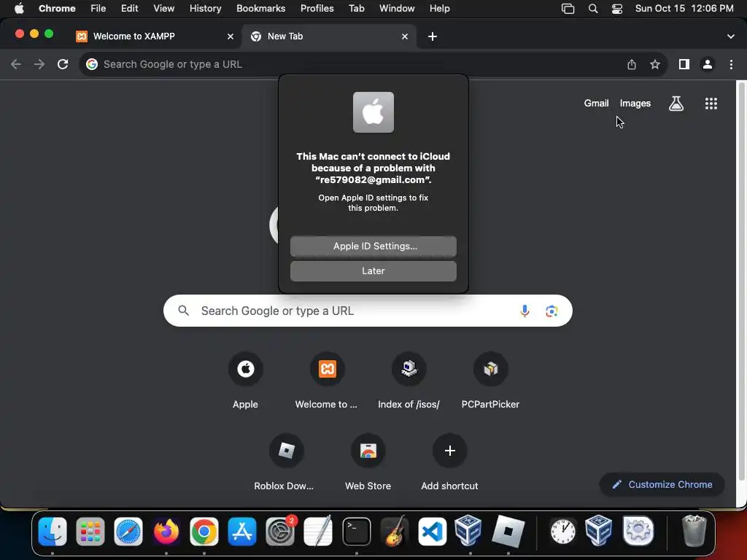Open Finder from the dock
The height and width of the screenshot is (560, 747).
point(53,532)
